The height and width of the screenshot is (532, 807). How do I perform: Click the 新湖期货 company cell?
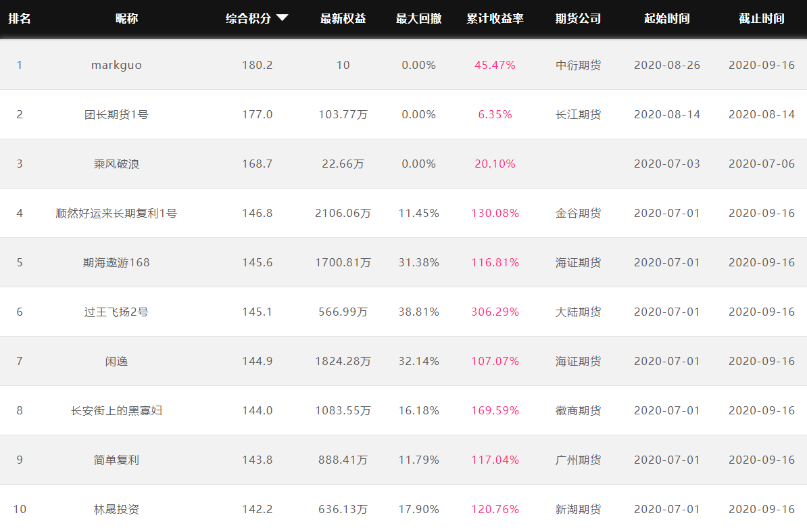578,510
